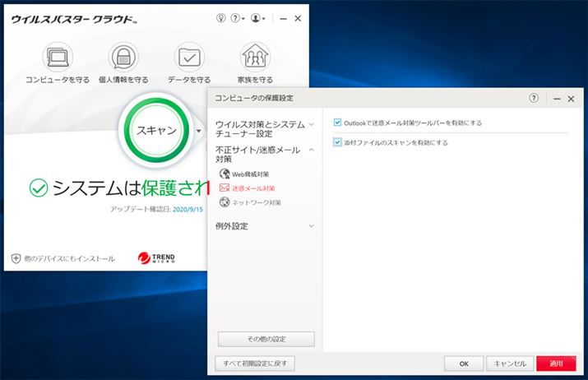Click その他の設定 button

(x=266, y=339)
